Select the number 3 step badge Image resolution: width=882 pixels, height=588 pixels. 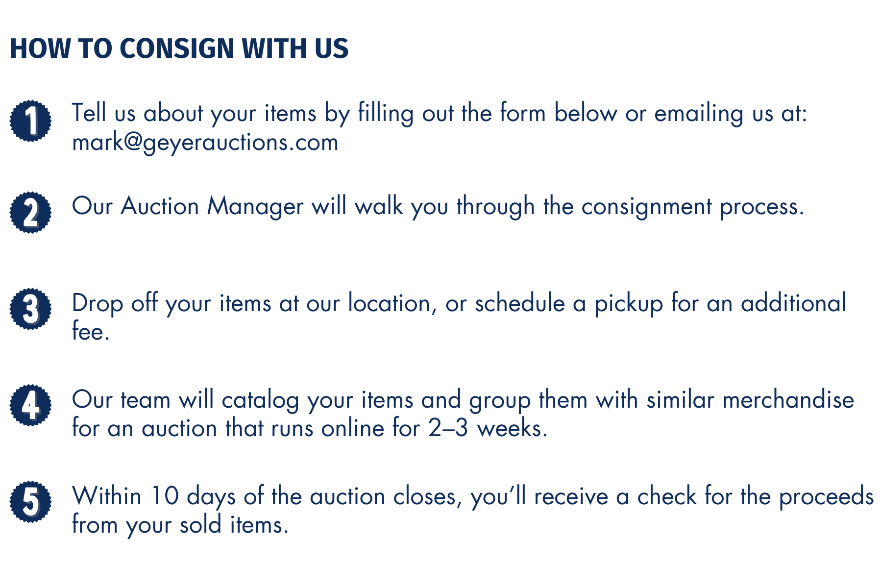click(x=30, y=309)
